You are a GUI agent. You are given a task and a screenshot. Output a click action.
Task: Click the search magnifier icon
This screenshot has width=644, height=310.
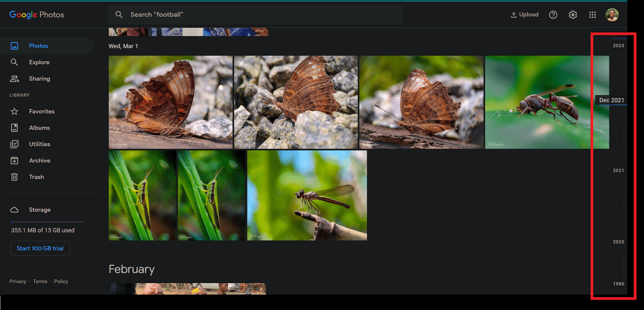(119, 15)
